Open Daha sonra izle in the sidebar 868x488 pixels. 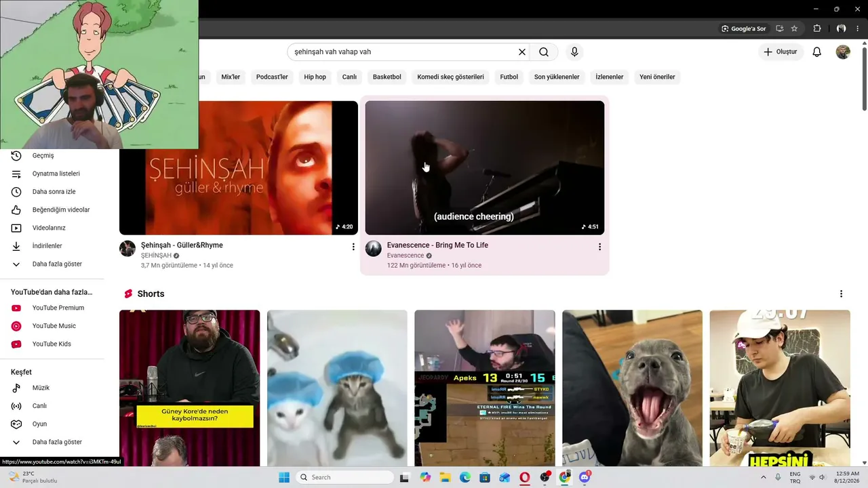54,192
